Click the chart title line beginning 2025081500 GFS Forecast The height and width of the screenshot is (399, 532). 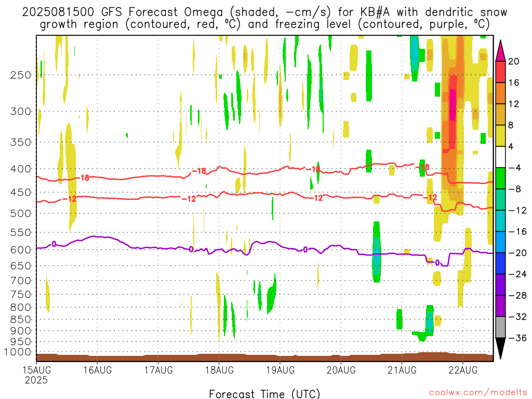click(264, 12)
